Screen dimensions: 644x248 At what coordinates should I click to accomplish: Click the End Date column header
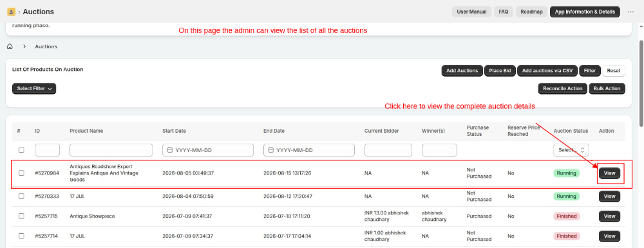coord(274,131)
